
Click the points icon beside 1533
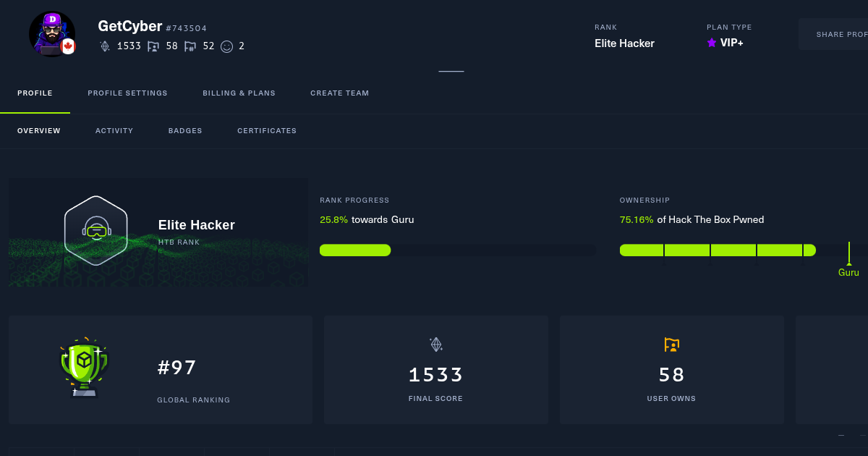pyautogui.click(x=105, y=46)
